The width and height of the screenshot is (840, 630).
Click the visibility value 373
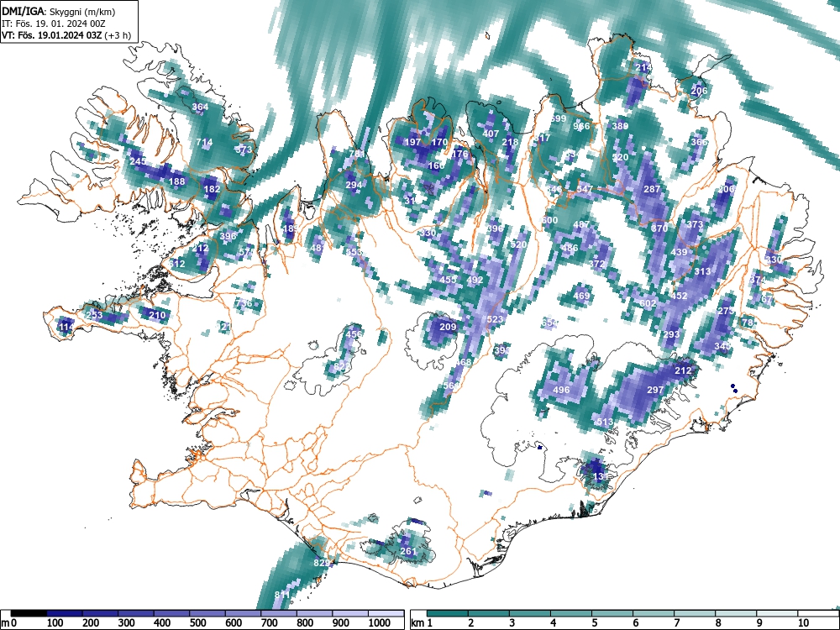tap(695, 224)
